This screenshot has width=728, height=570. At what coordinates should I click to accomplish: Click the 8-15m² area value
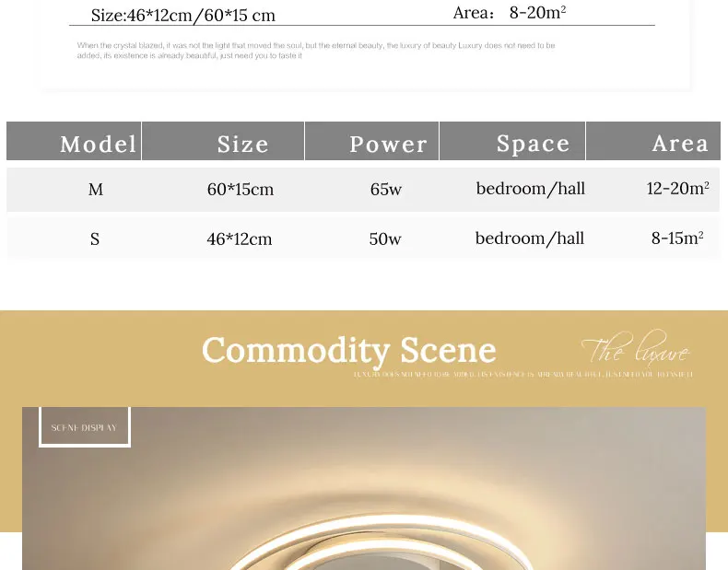point(677,238)
